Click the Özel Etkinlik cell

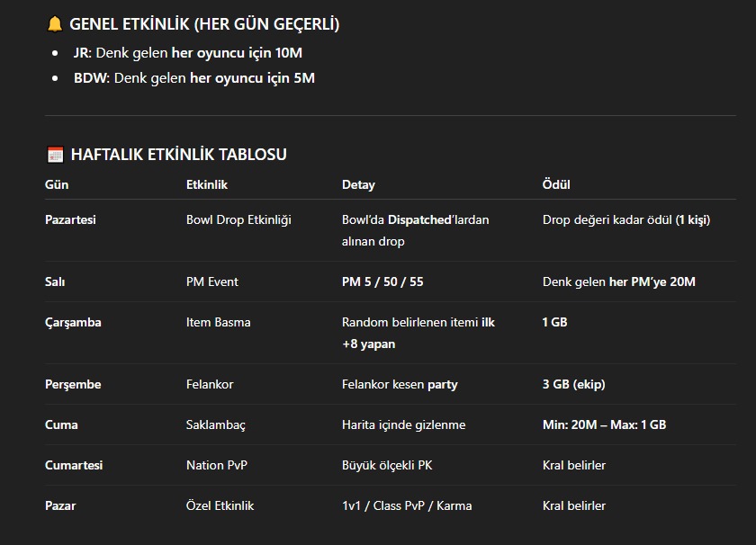click(x=220, y=506)
